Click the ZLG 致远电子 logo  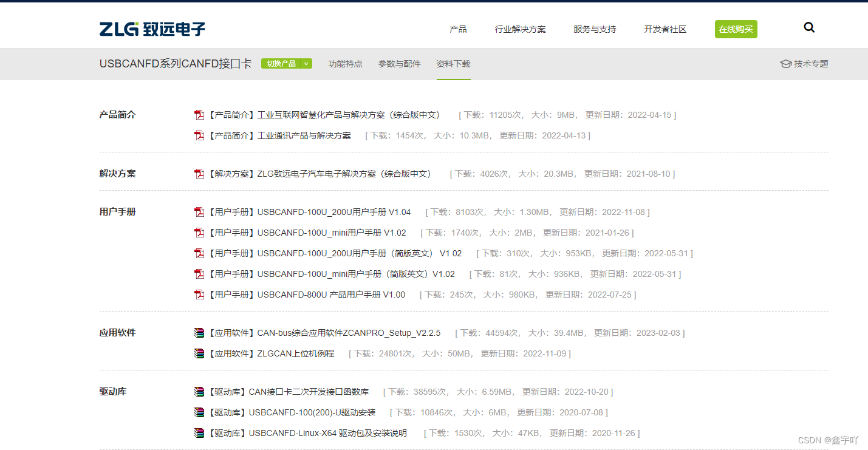152,29
